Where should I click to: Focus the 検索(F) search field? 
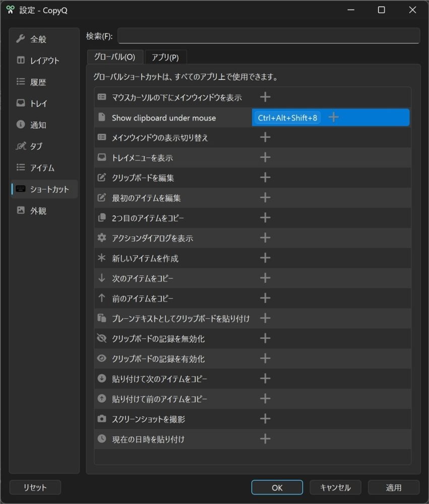click(269, 36)
